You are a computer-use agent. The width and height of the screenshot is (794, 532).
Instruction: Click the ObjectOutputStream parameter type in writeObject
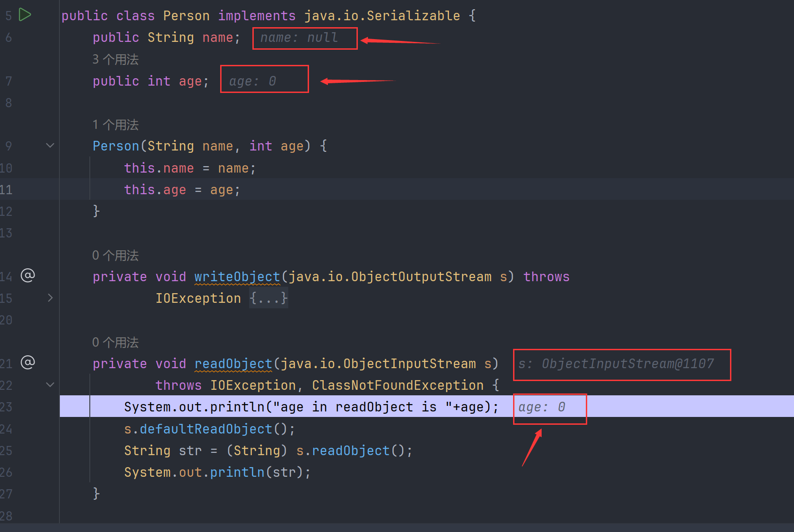click(421, 277)
